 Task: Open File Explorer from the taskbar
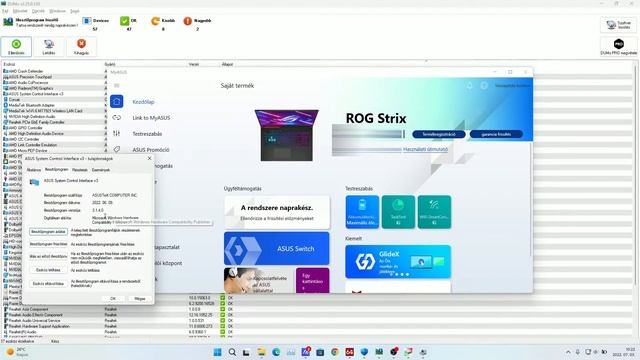pos(261,352)
